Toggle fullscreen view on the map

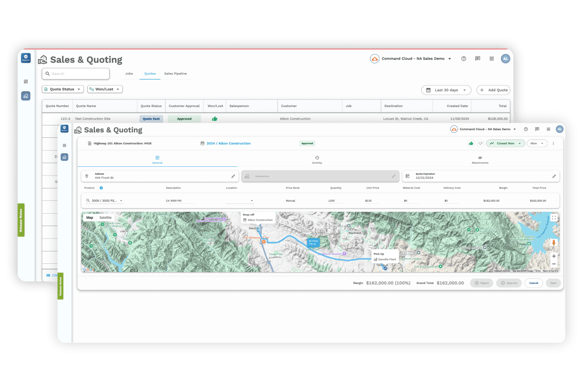pyautogui.click(x=554, y=218)
